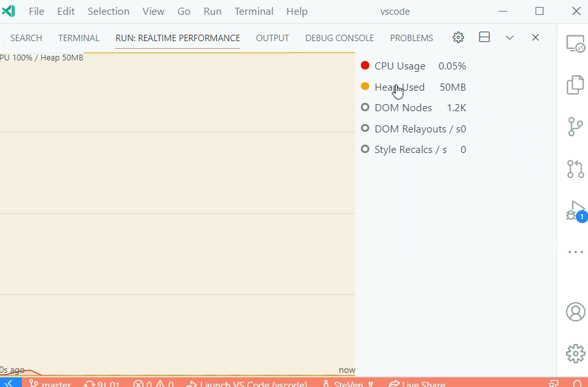Open the Explorer view in the activity bar
Image resolution: width=588 pixels, height=387 pixels.
574,84
